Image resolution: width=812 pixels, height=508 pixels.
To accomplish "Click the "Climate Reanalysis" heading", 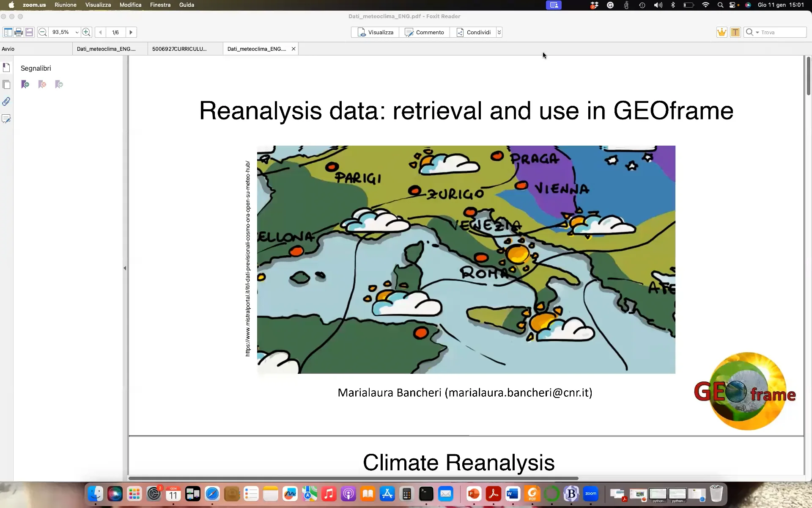I will tap(459, 462).
